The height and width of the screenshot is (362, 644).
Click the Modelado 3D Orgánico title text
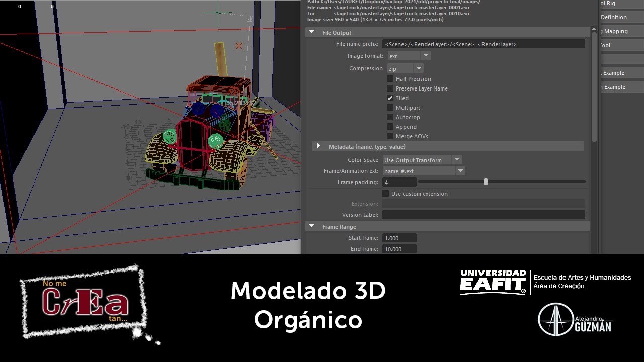click(x=308, y=305)
